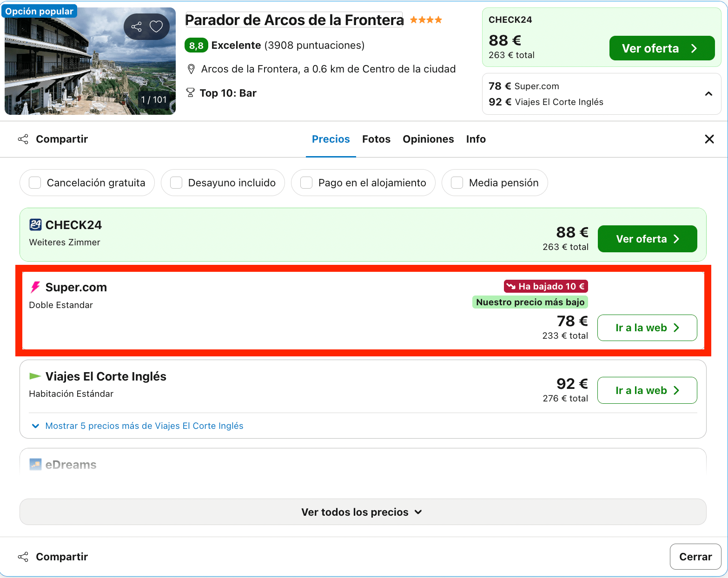This screenshot has height=578, width=728.
Task: Click the four-star rating icons
Action: click(x=426, y=20)
